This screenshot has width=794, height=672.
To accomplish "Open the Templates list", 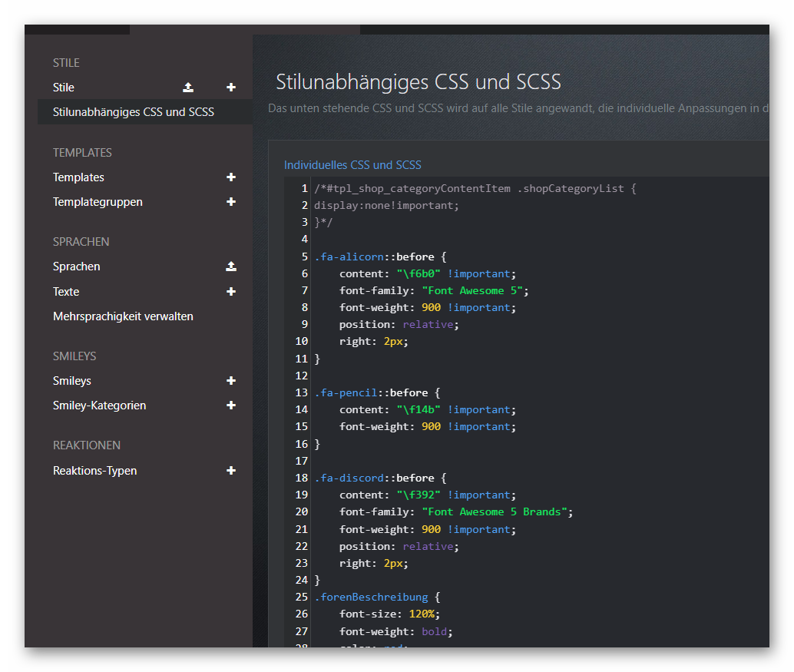I will 78,177.
